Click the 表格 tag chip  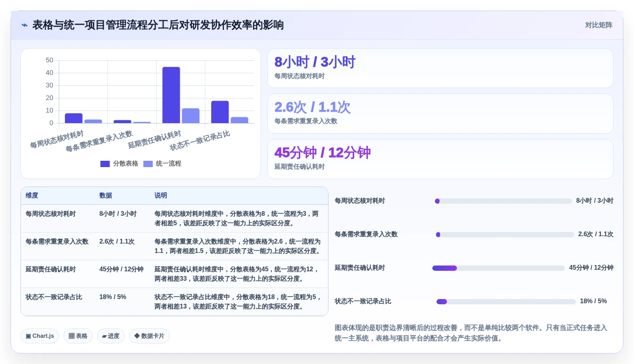pos(78,336)
